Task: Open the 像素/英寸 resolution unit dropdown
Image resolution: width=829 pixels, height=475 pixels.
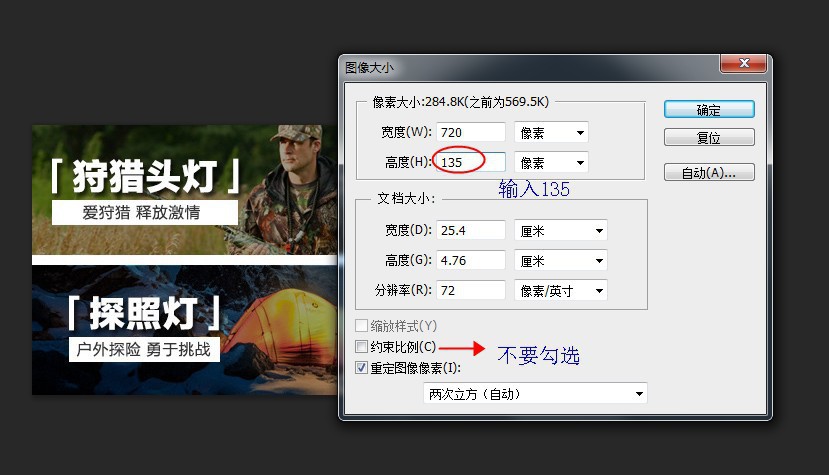Action: click(x=561, y=290)
